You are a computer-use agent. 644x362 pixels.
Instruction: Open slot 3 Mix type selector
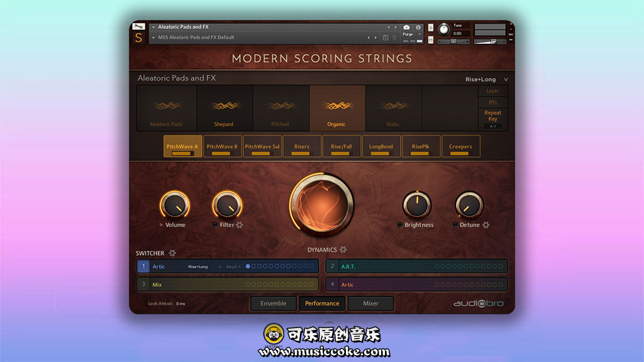click(157, 285)
